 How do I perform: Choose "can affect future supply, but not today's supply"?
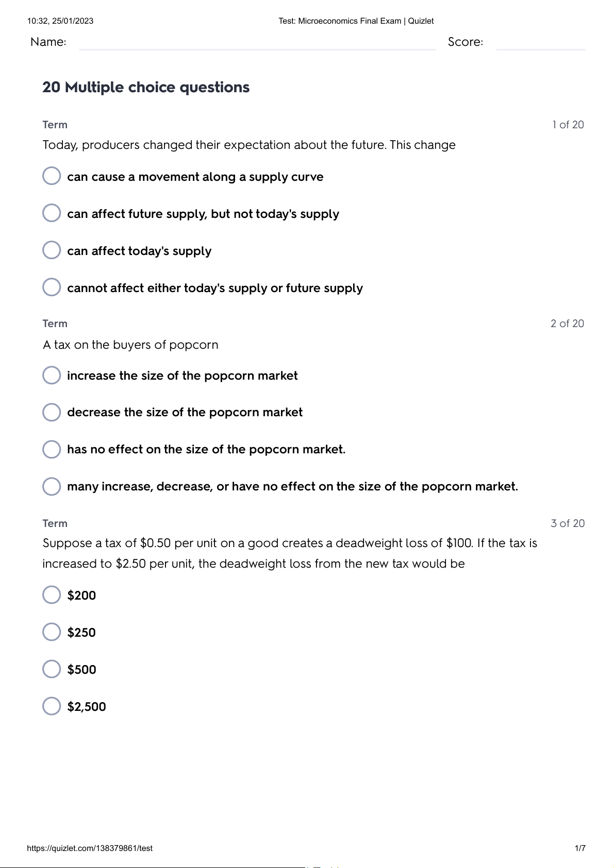click(52, 213)
